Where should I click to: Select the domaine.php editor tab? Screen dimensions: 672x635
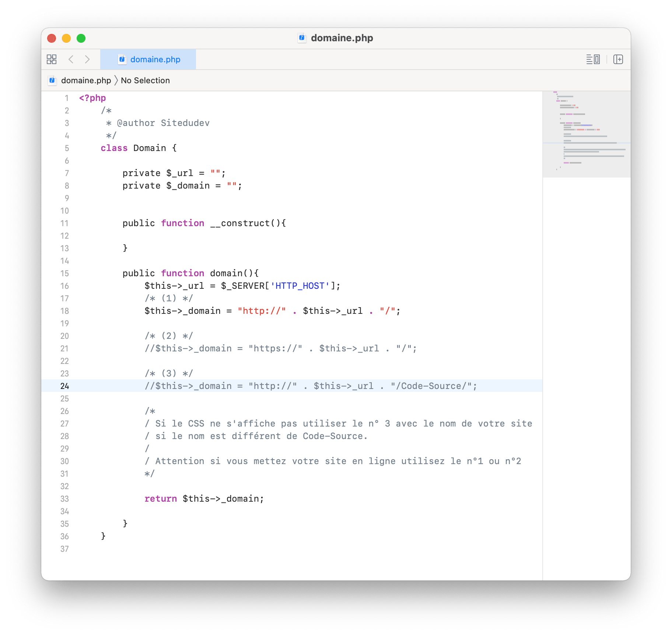point(148,59)
